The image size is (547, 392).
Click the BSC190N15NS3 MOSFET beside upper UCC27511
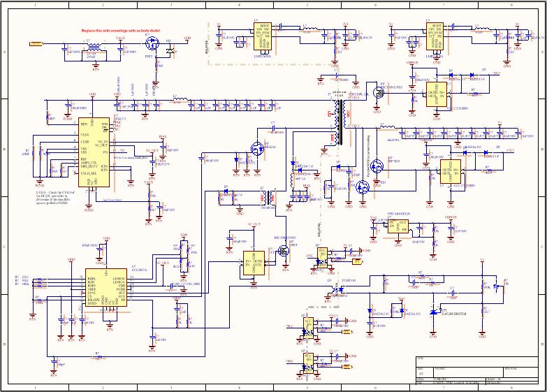click(378, 93)
